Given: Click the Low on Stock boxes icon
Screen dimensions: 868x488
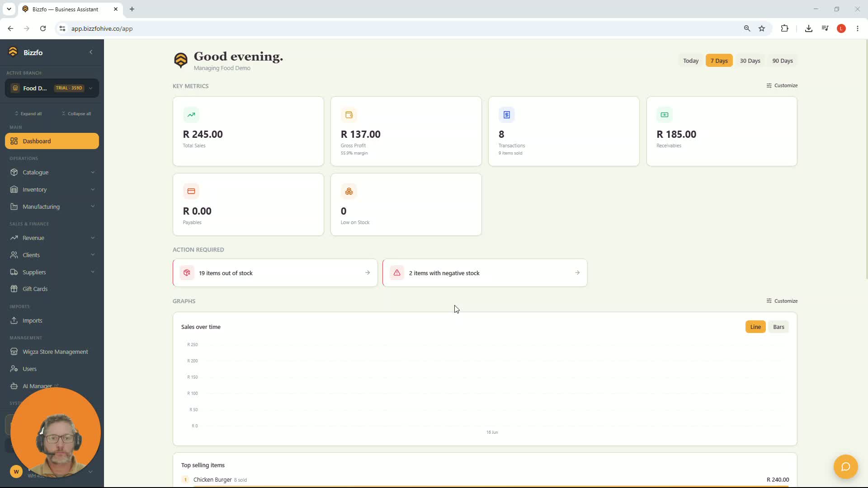Looking at the screenshot, I should 349,192.
